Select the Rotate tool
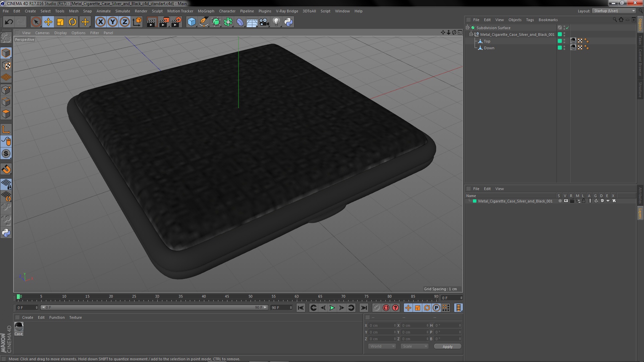 [x=72, y=22]
